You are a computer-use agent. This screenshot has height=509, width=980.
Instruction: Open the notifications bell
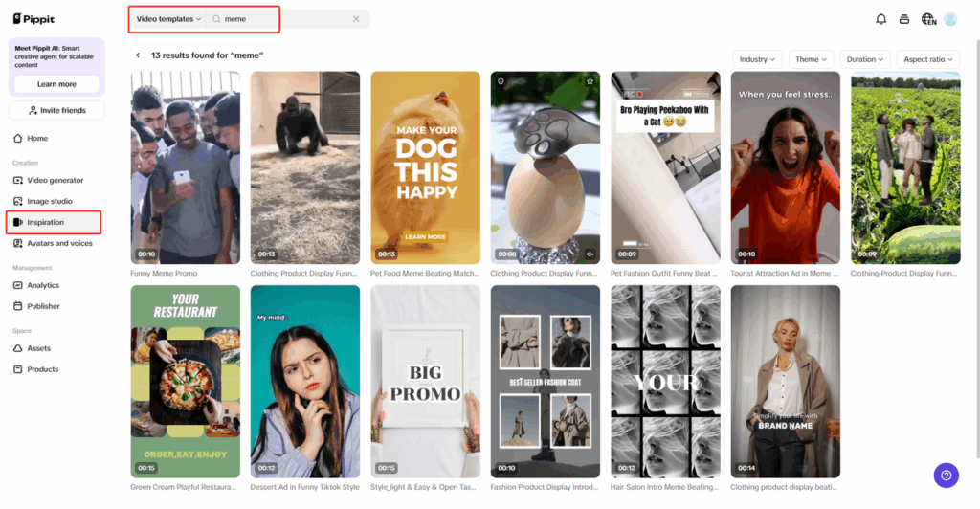point(880,19)
